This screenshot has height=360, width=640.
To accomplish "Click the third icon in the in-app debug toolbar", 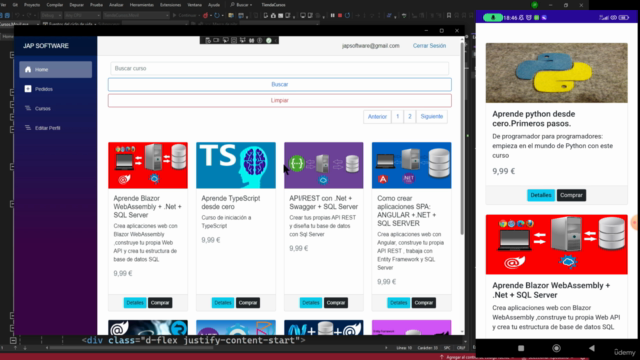I will click(226, 40).
